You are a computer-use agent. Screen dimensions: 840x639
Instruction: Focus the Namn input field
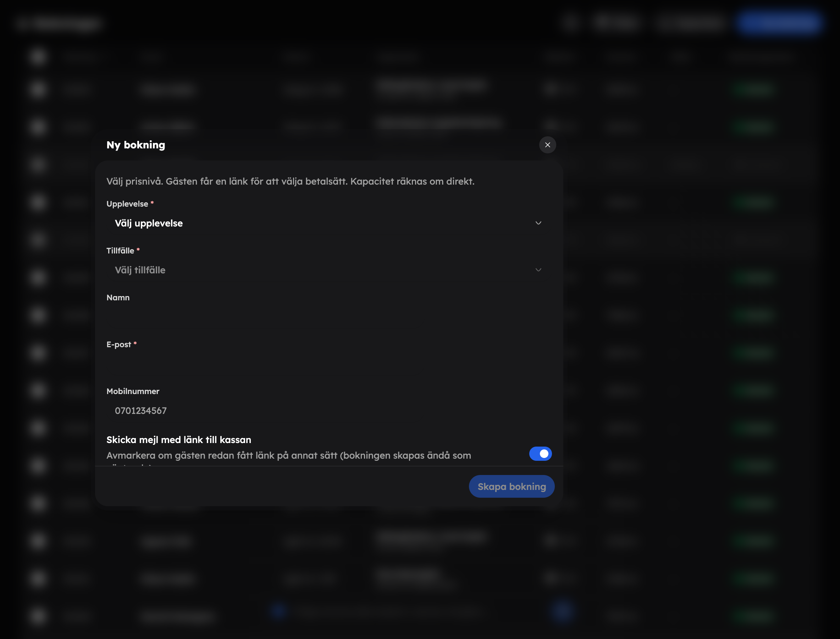(329, 317)
